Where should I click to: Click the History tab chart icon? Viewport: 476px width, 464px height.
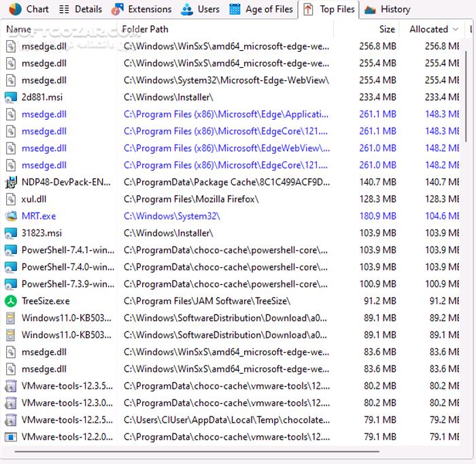pyautogui.click(x=370, y=10)
